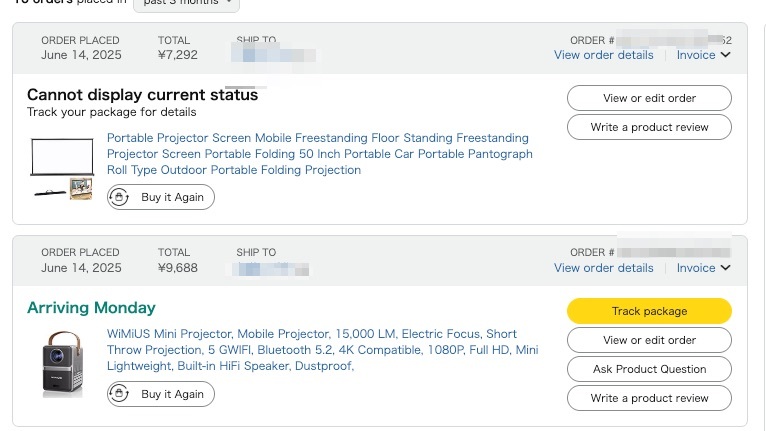Viewport: 766px width, 431px height.
Task: Write a product review for WiMiUS projector
Action: pos(649,398)
